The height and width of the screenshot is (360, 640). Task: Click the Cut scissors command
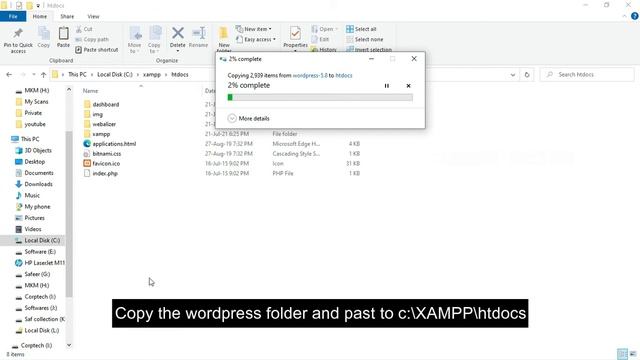coord(84,29)
